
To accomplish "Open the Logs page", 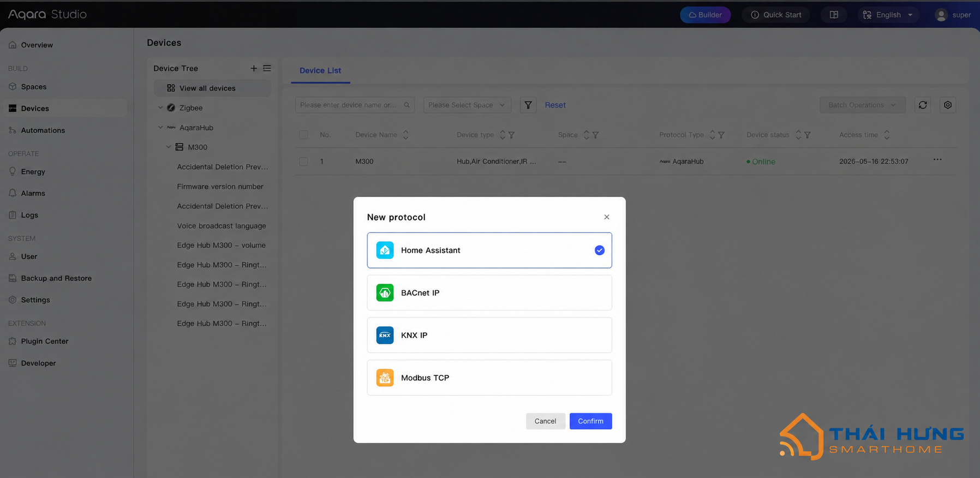I will tap(65, 215).
